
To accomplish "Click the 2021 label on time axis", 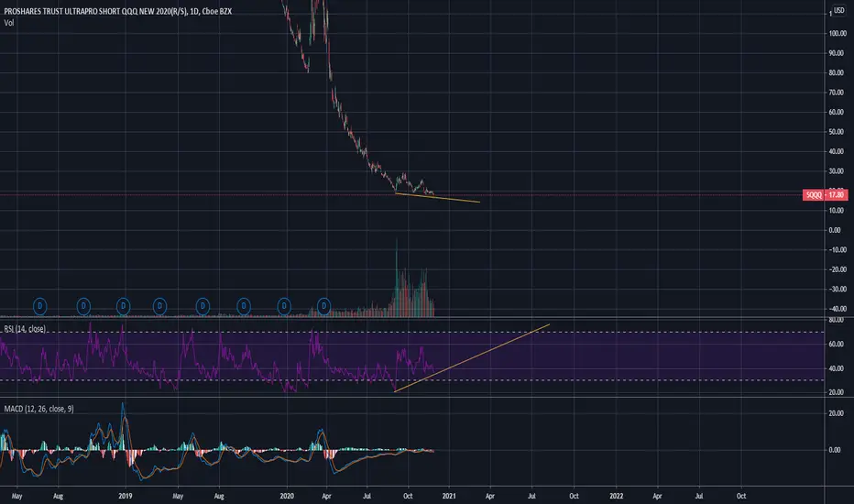I will pyautogui.click(x=449, y=496).
